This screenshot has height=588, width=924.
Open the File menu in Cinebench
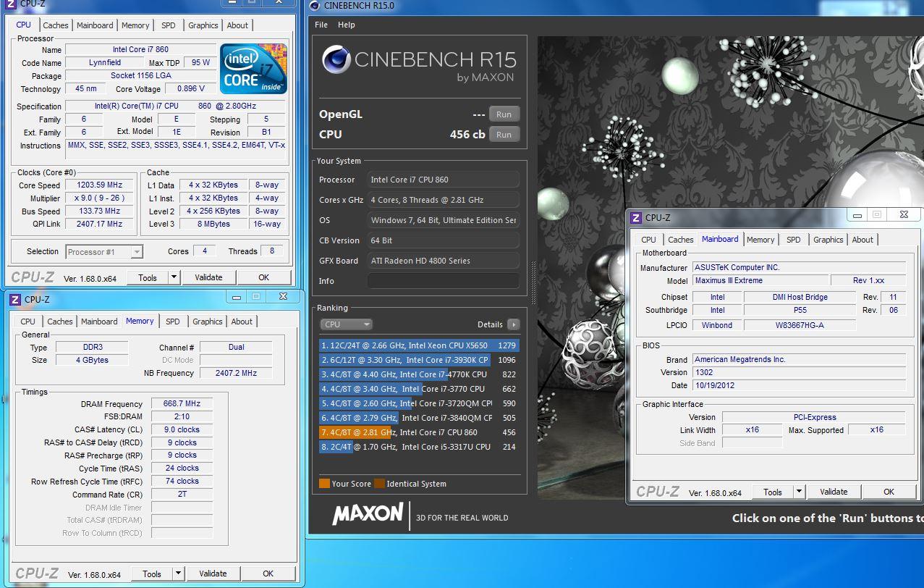[x=321, y=25]
